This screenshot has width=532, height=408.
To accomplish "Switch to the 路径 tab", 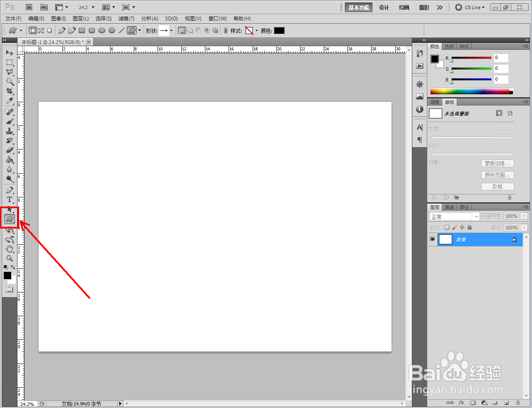I will pyautogui.click(x=464, y=207).
